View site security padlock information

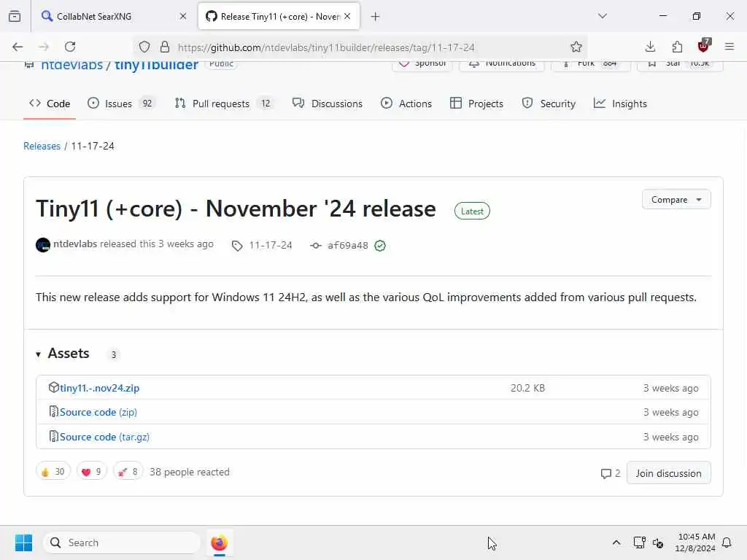point(165,47)
